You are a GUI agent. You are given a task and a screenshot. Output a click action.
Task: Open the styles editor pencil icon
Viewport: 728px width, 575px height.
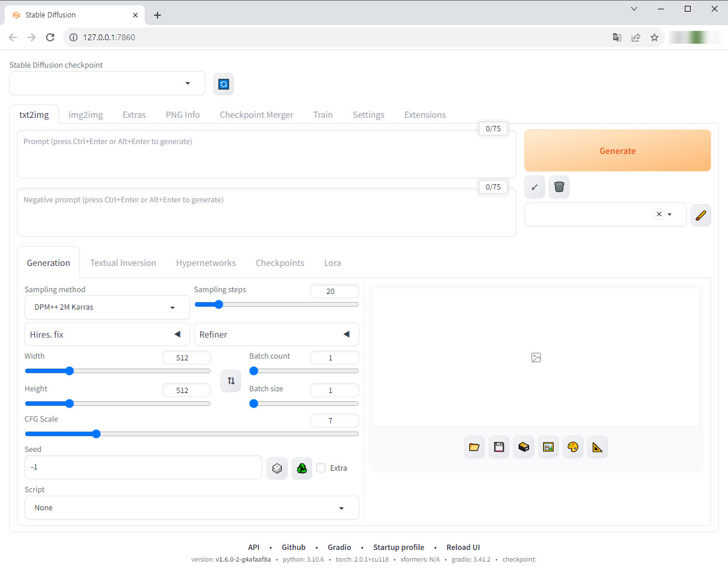click(701, 215)
